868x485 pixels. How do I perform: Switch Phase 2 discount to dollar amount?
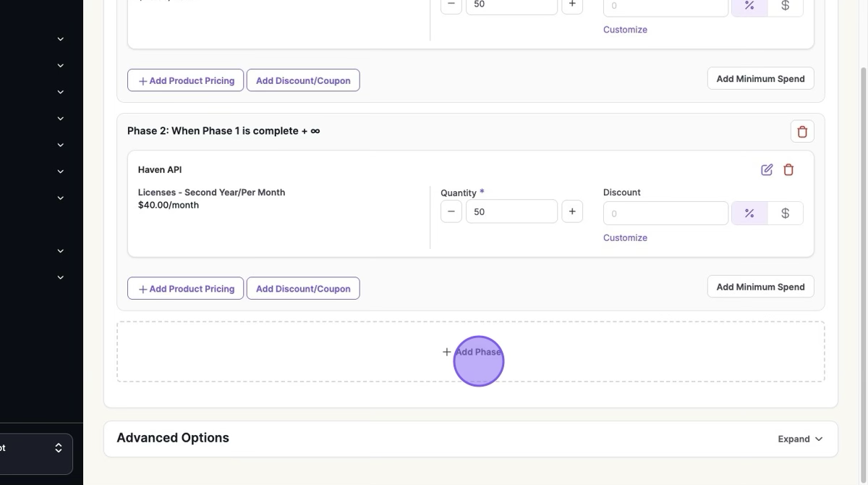coord(785,214)
